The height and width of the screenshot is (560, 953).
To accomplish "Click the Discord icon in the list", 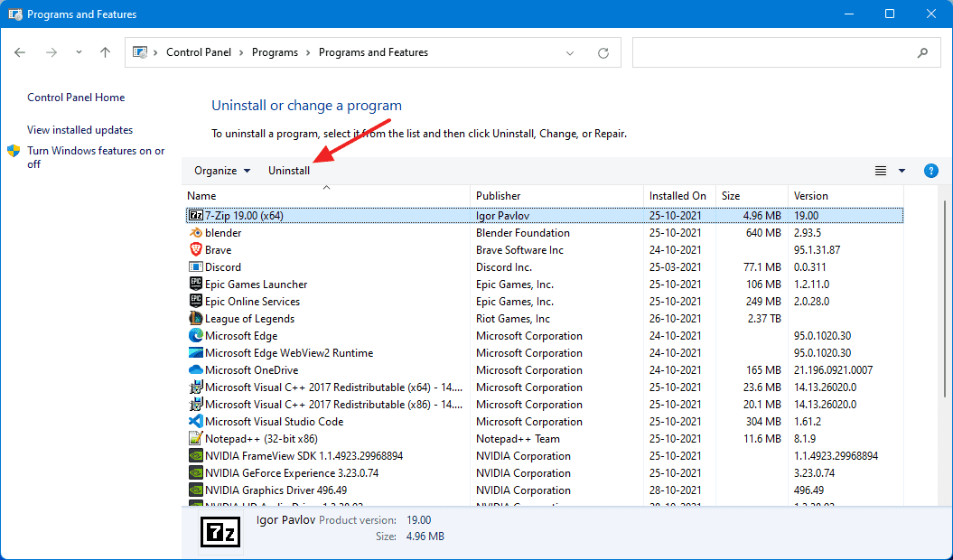I will [197, 266].
